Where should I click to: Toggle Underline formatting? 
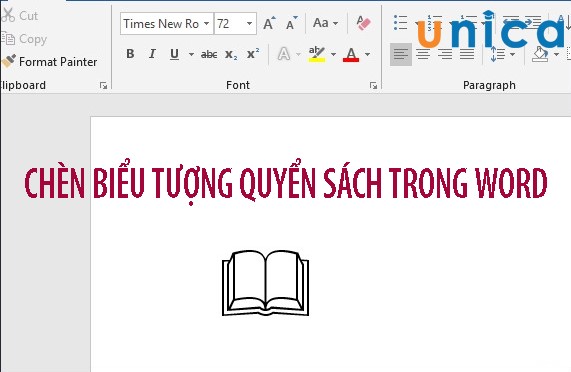point(174,54)
